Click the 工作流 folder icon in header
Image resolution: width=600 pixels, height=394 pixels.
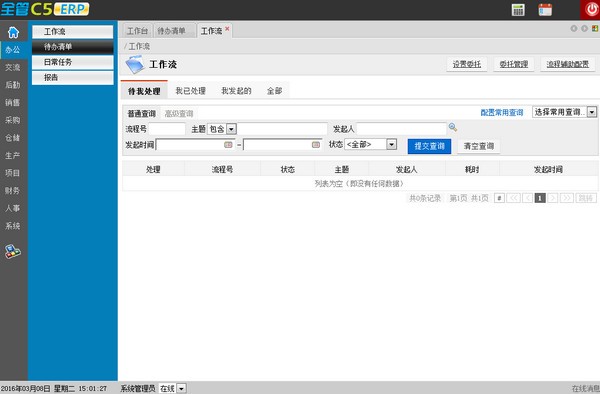[x=134, y=64]
